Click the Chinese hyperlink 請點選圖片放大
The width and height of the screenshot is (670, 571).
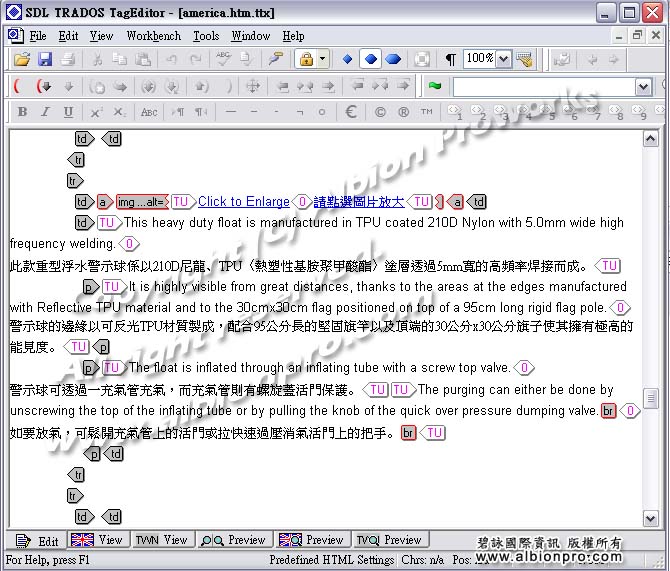pos(359,202)
